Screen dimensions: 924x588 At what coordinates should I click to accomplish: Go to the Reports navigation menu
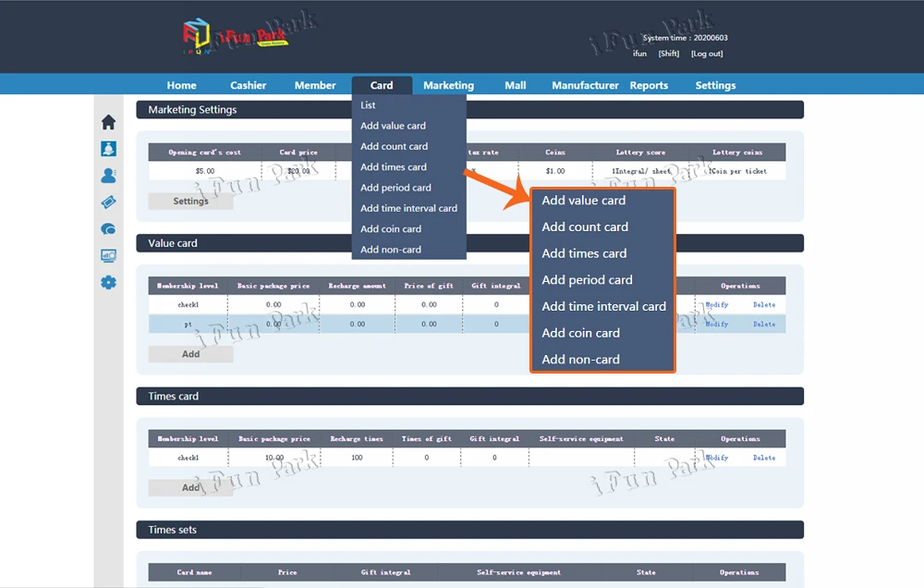pos(649,85)
